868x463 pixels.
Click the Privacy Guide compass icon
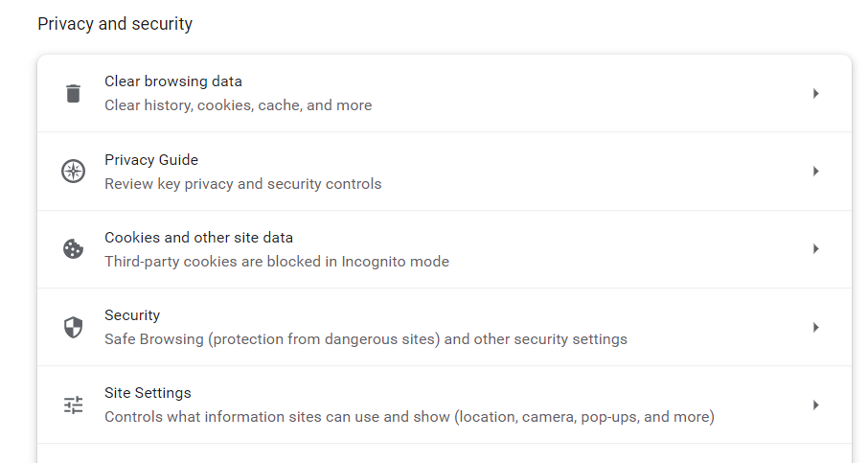pyautogui.click(x=74, y=172)
